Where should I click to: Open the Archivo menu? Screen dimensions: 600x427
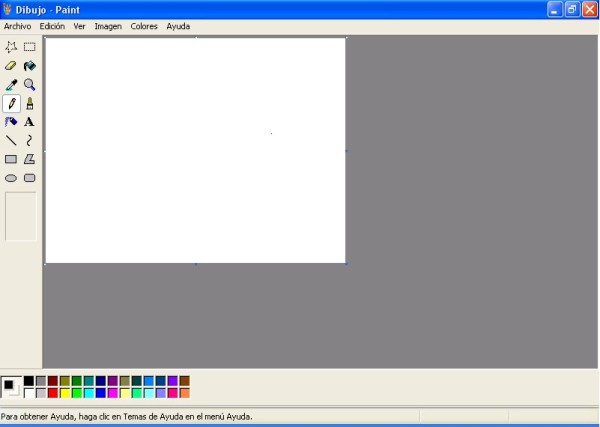point(17,26)
